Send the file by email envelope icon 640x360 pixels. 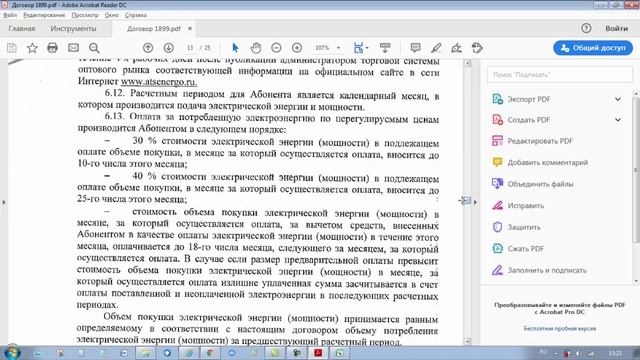point(73,48)
